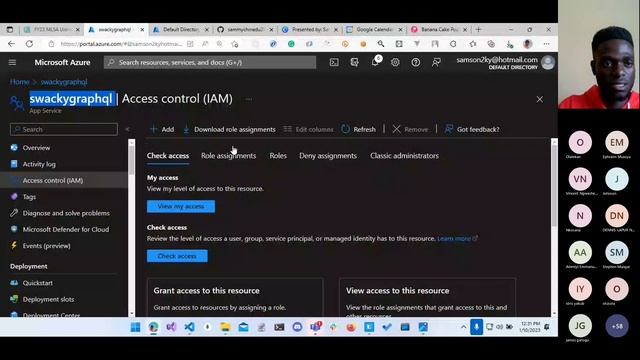640x360 pixels.
Task: Open the Azure header feedback icon
Action: coord(436,62)
